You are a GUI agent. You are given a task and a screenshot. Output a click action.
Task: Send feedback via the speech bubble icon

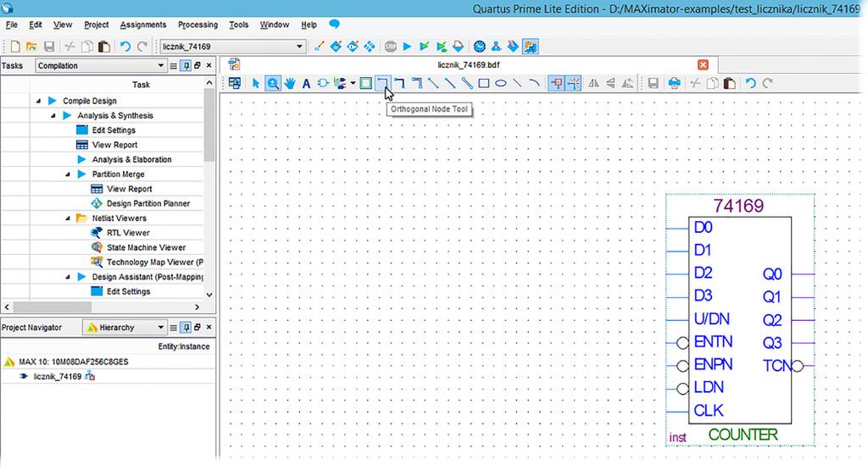334,25
